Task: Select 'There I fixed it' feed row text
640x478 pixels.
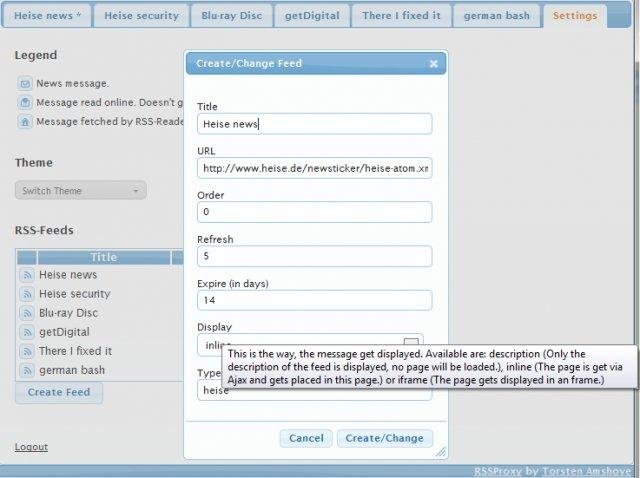Action: (75, 351)
